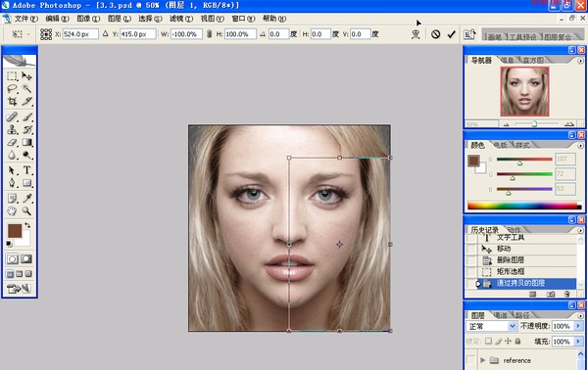588x370 pixels.
Task: Cancel the transform with the no-entry button
Action: [435, 34]
